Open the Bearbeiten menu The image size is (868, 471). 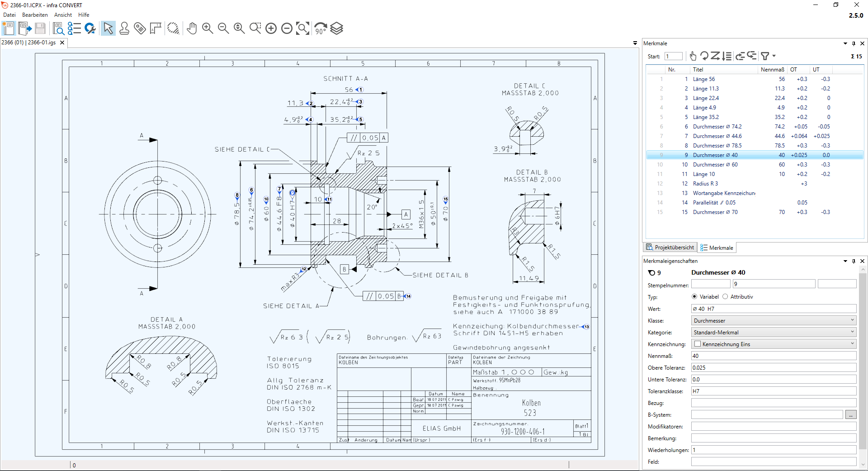pos(35,15)
